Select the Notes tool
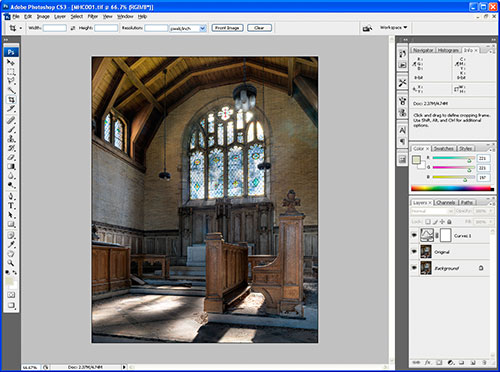This screenshot has height=372, width=500. pos(11,235)
